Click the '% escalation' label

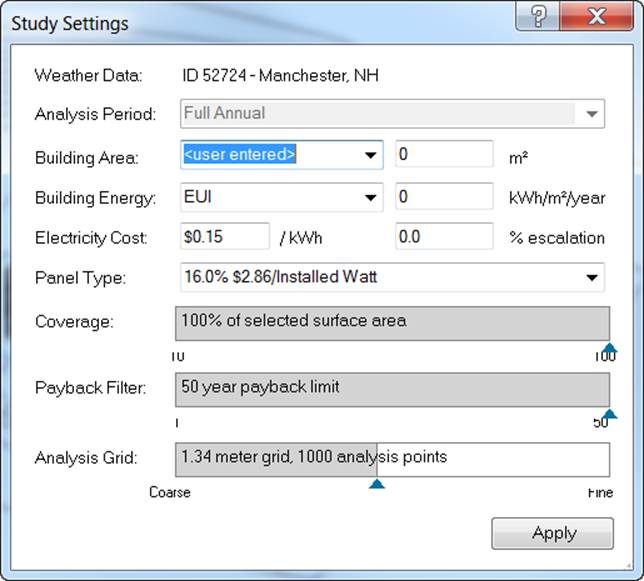557,238
